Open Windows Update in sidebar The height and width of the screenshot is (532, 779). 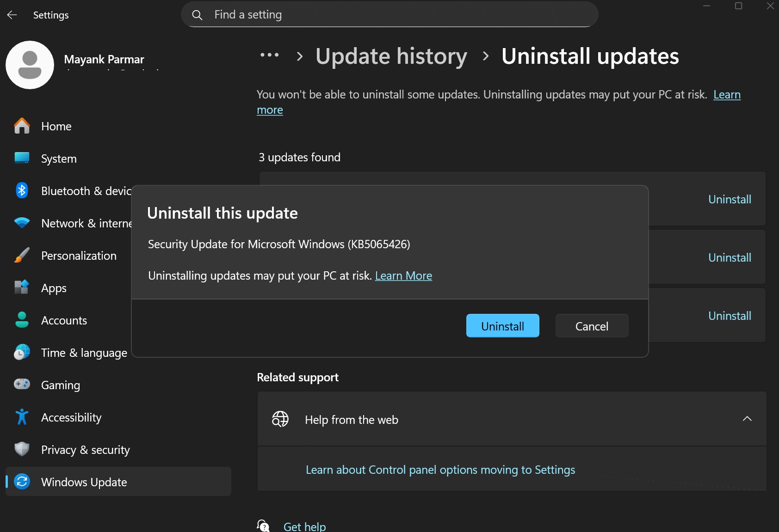coord(84,482)
